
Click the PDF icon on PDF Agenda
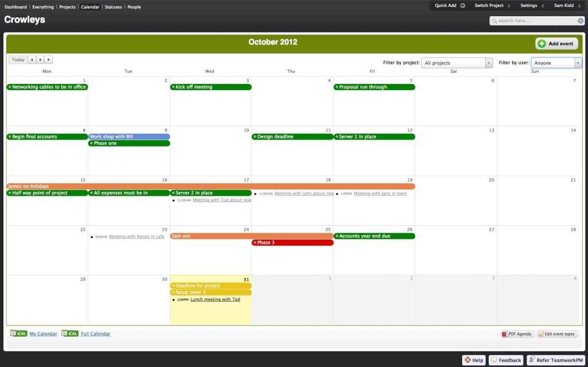504,334
